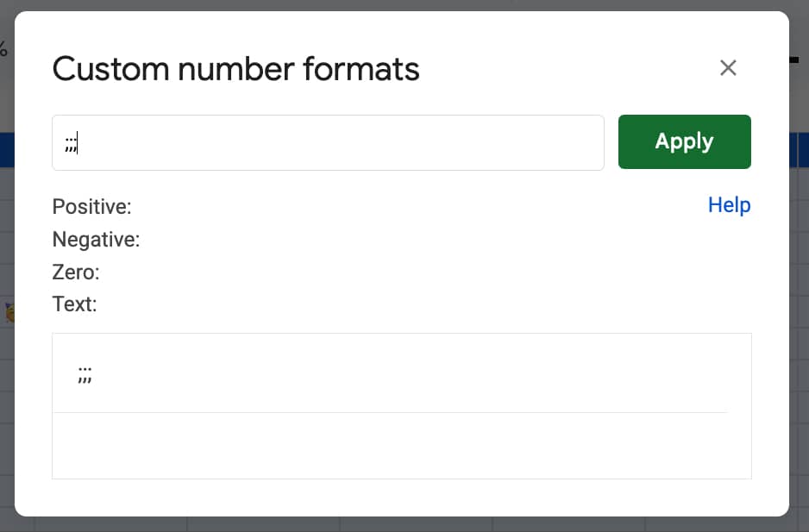Click the Positive: preview label
The image size is (809, 532).
tap(91, 207)
